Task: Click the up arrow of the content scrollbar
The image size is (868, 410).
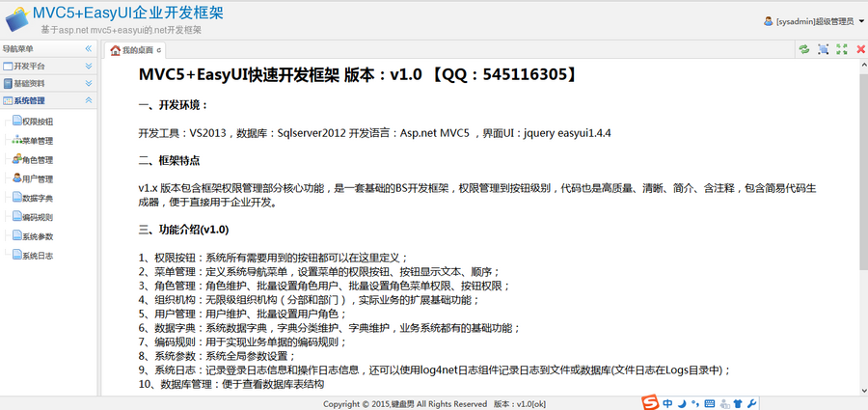Action: [863, 65]
